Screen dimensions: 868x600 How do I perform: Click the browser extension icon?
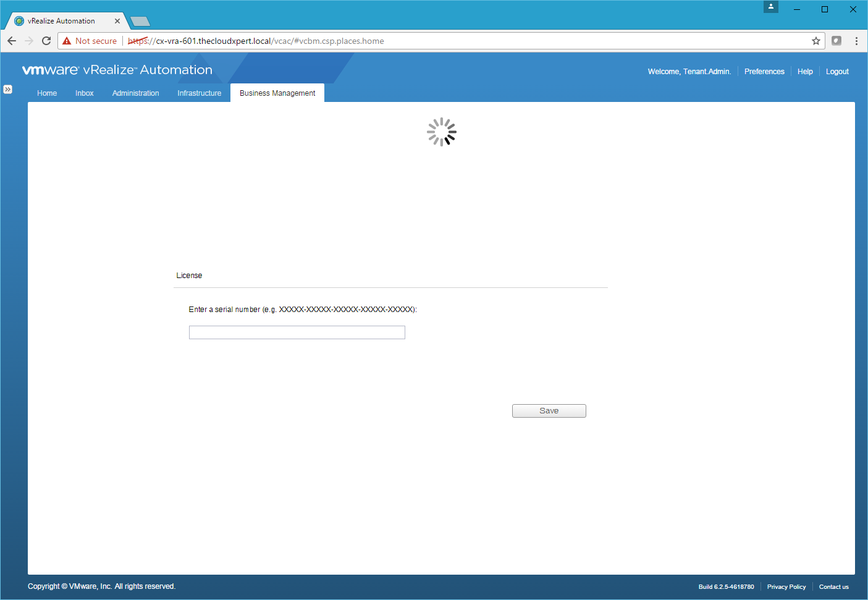836,41
